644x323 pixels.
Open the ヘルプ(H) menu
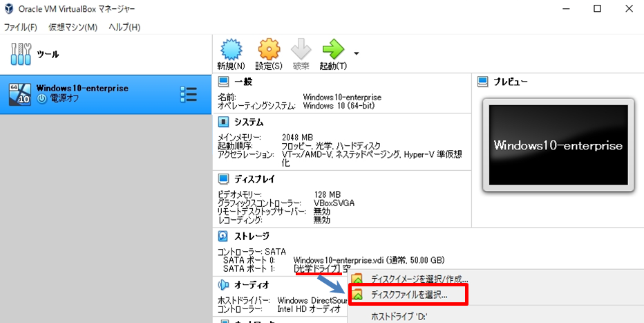(x=124, y=27)
